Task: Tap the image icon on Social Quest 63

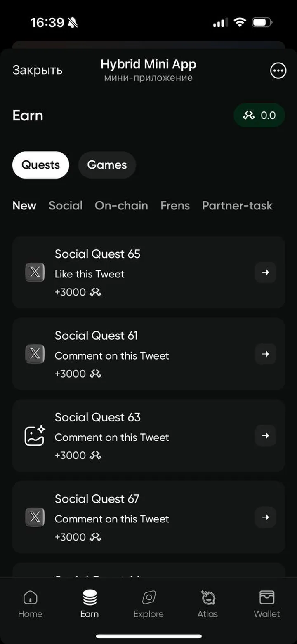Action: click(35, 436)
